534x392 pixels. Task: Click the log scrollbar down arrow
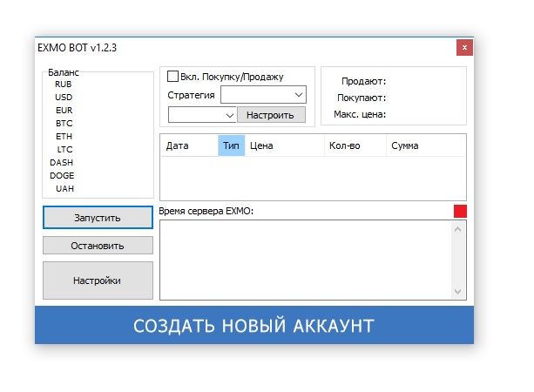pos(458,292)
